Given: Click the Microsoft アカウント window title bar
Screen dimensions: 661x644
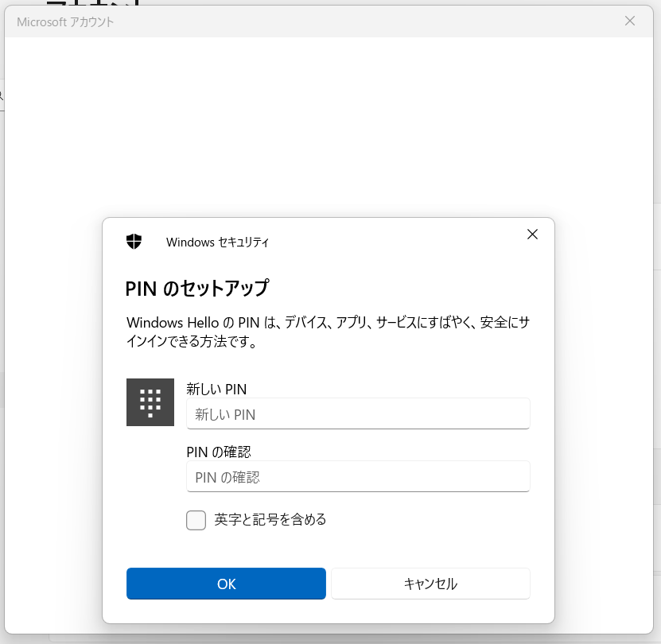Looking at the screenshot, I should coord(358,21).
